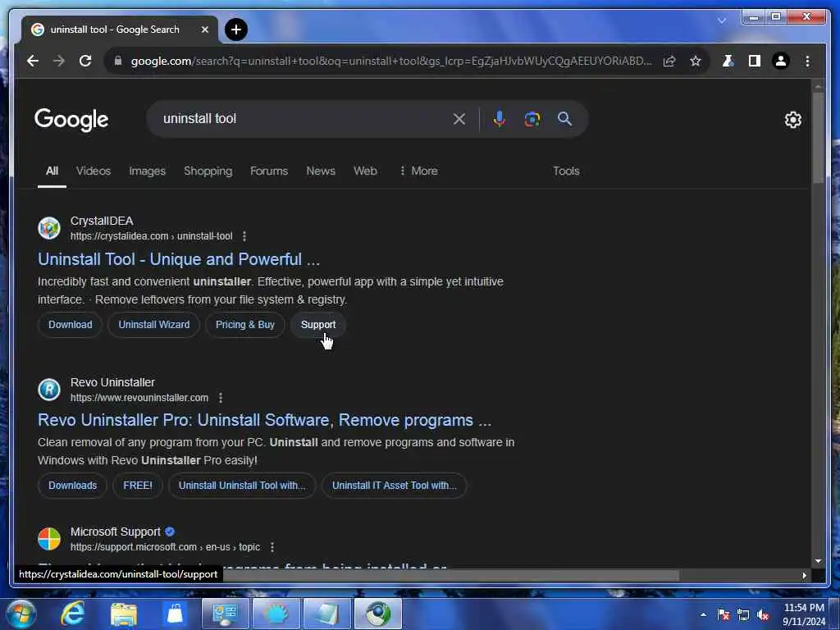Image resolution: width=840 pixels, height=630 pixels.
Task: Switch to Videos results tab
Action: tap(94, 171)
